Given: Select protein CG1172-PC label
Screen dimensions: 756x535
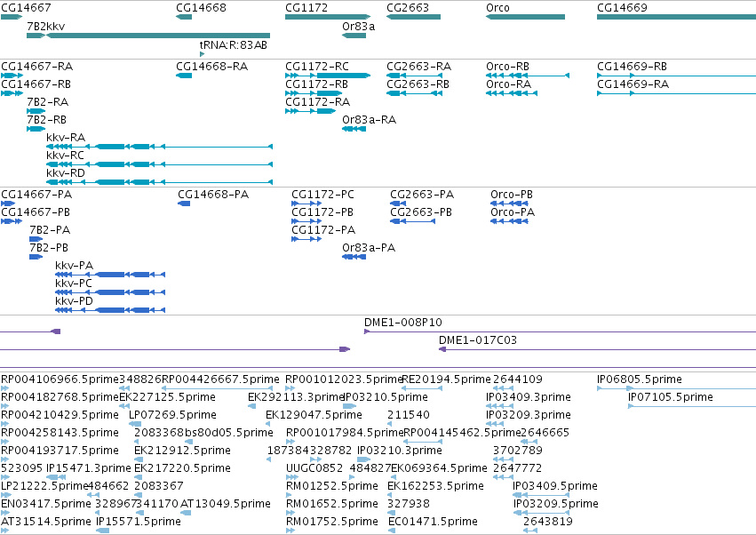Looking at the screenshot, I should coord(323,195).
